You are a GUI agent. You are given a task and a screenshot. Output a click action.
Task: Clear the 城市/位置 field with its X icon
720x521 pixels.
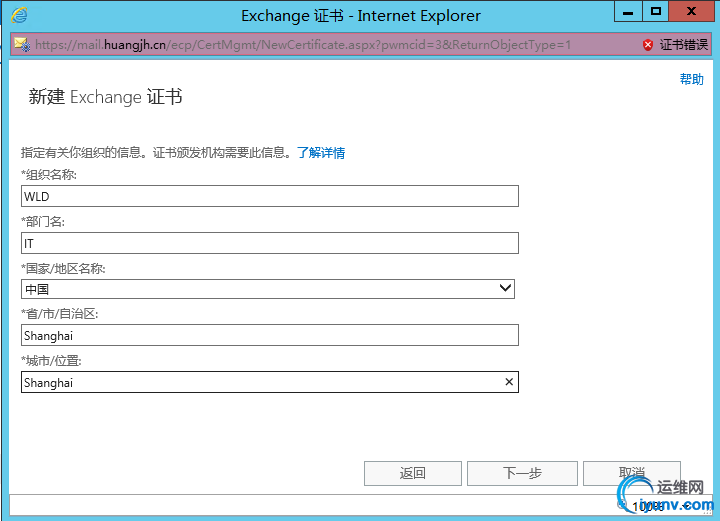[509, 382]
